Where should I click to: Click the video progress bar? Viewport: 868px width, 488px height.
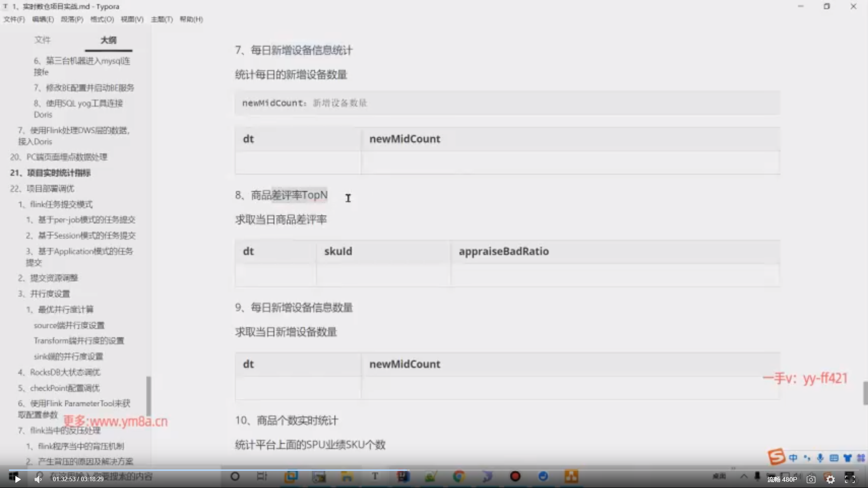pyautogui.click(x=434, y=469)
